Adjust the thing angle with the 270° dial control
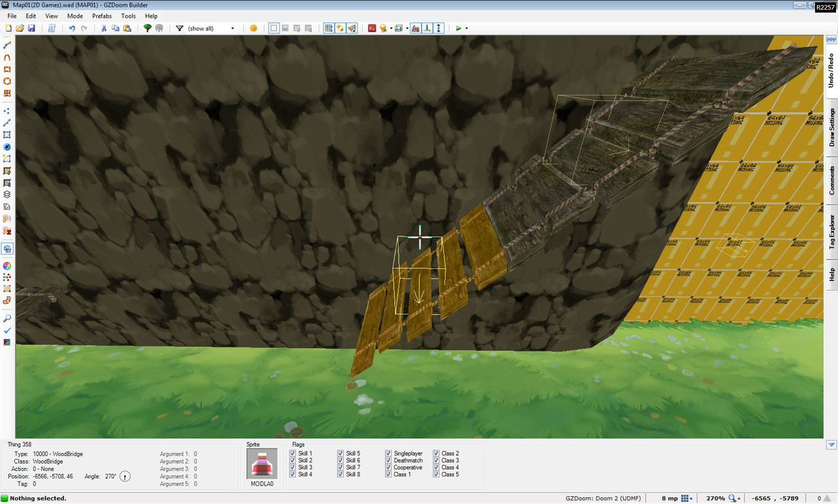Screen dimensions: 838x504 (124, 477)
